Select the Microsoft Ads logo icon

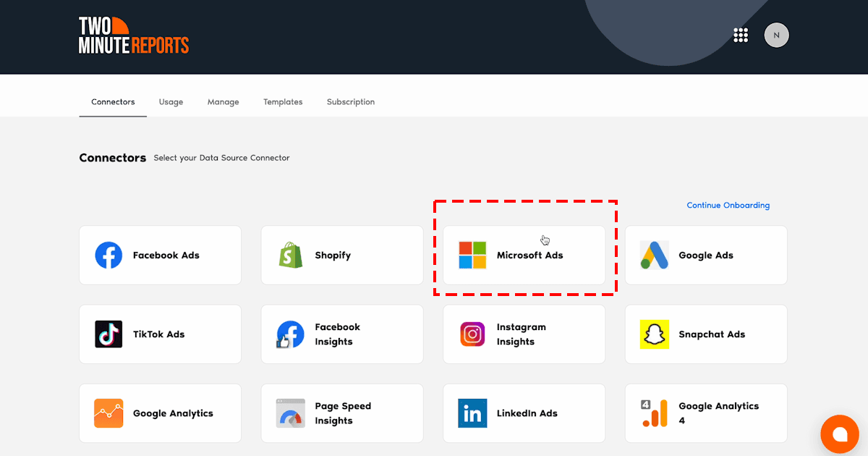(x=472, y=255)
